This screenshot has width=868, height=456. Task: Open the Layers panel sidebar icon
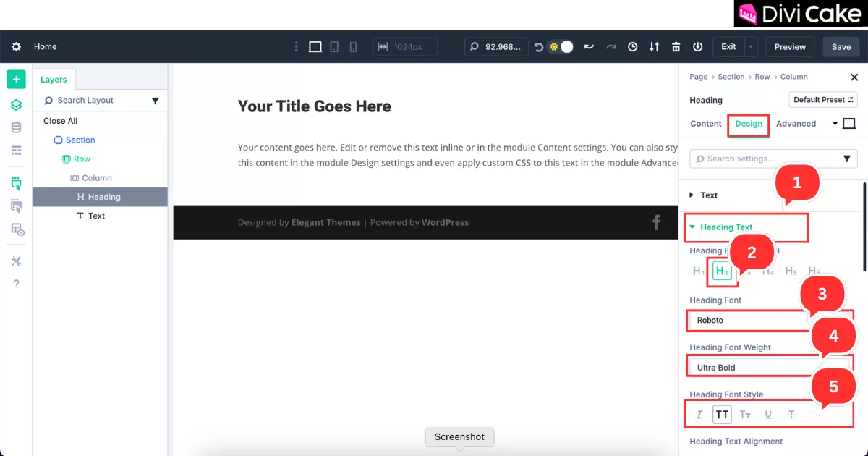pos(16,105)
